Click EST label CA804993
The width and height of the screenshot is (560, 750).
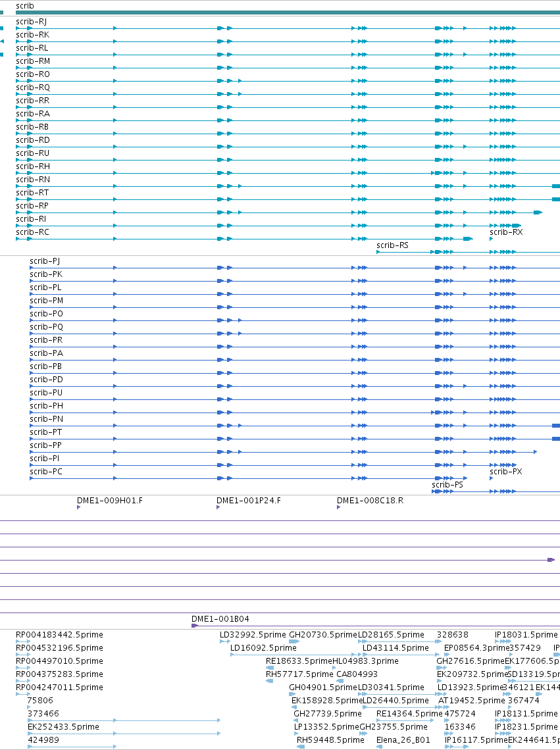(x=357, y=674)
